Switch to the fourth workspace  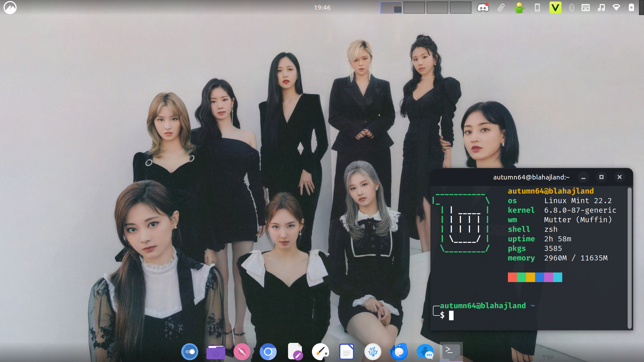coord(460,8)
